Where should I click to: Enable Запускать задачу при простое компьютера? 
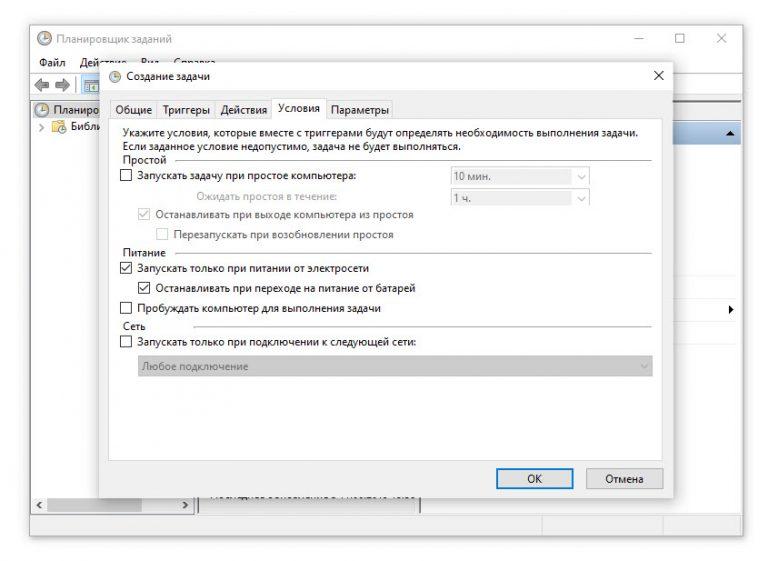pos(126,175)
